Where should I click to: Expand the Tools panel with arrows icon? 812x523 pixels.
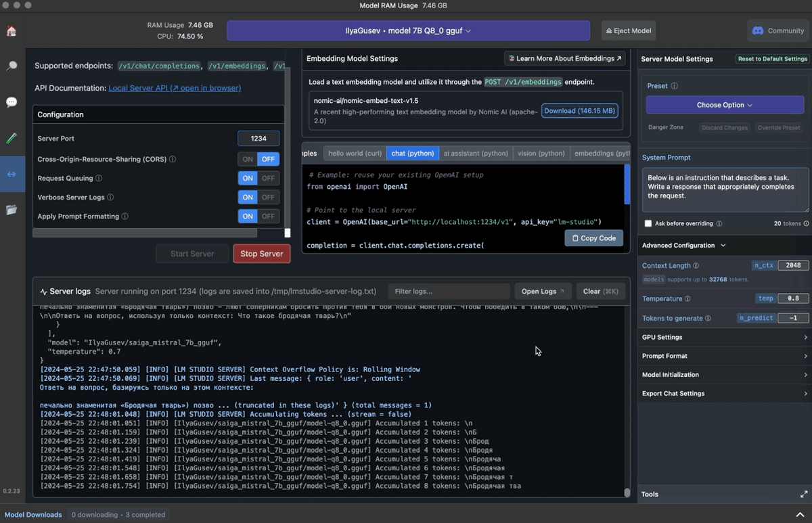803,495
